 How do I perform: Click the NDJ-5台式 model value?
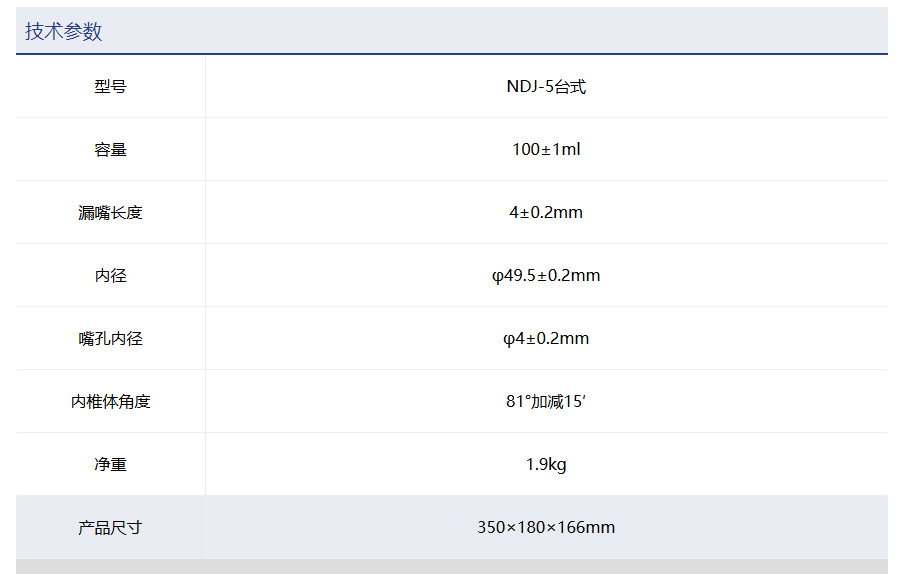546,87
